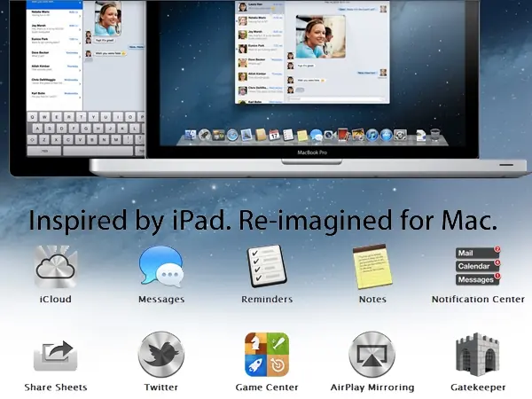The height and width of the screenshot is (399, 532).
Task: Tap the shift arrow key on iPad keyboard
Action: 32,139
